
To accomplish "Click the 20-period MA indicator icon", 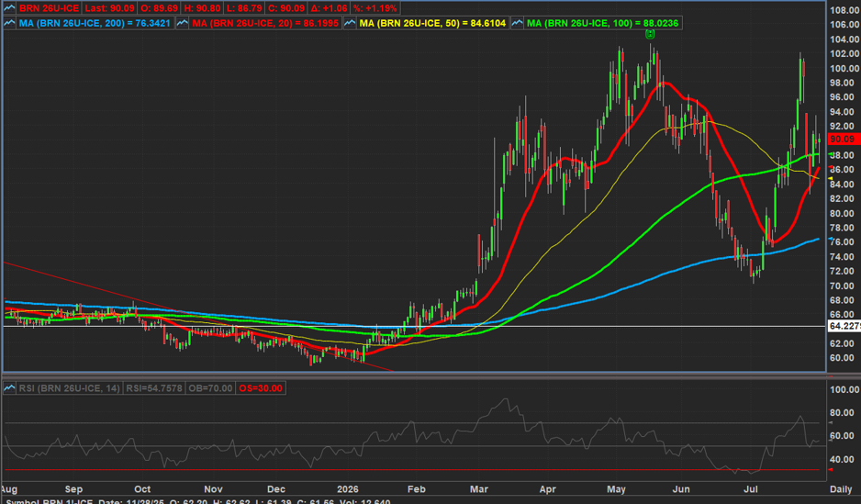I will (183, 23).
